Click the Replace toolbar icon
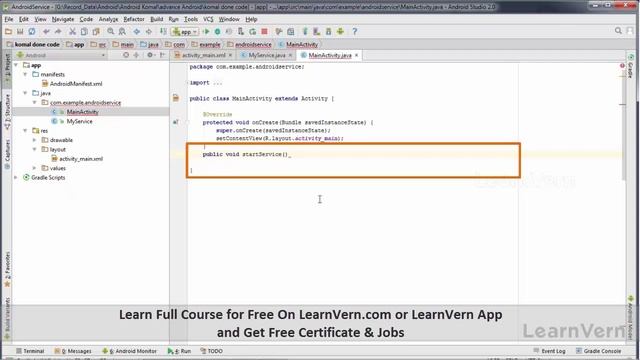The height and width of the screenshot is (360, 640). click(x=122, y=31)
